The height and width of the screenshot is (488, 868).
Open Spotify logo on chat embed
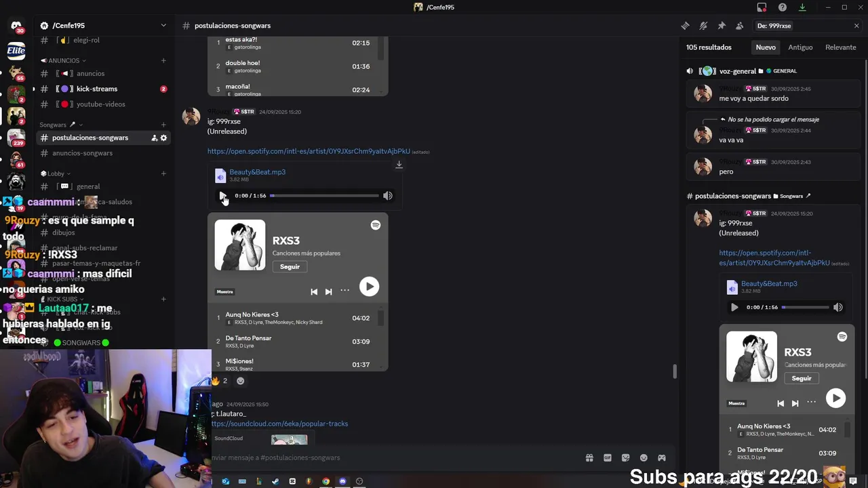click(x=375, y=225)
